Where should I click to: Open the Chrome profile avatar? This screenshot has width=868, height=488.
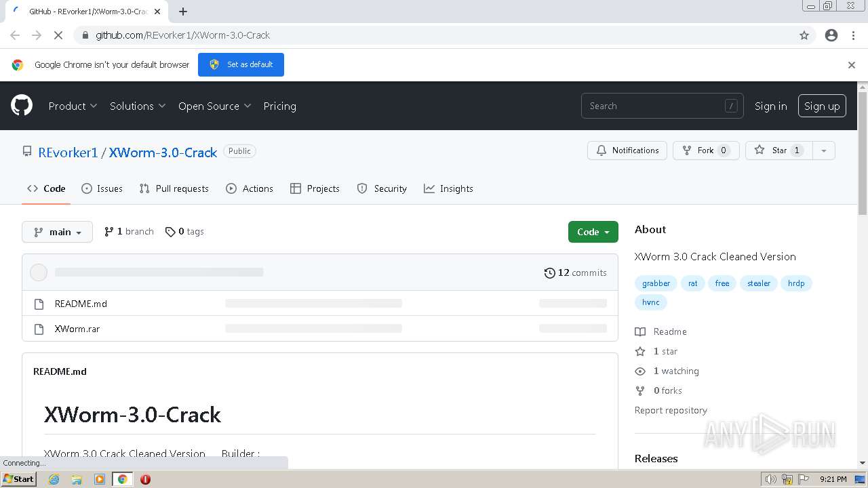click(x=831, y=35)
